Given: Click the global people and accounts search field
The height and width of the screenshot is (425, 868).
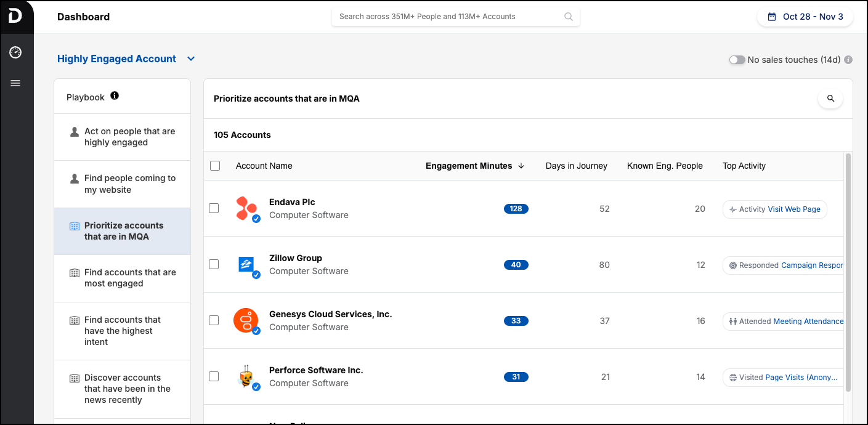Looking at the screenshot, I should tap(450, 17).
